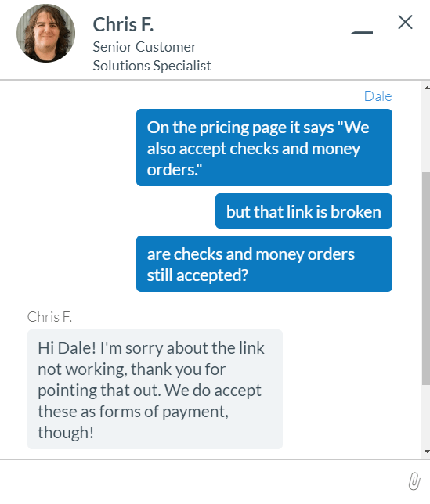This screenshot has width=430, height=504.
Task: Click the Dale sender name label
Action: 378,96
